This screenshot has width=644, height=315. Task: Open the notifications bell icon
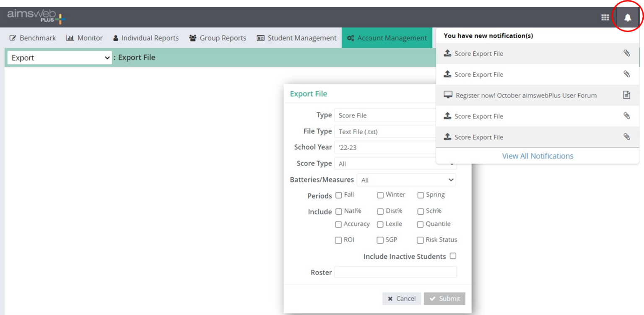[627, 18]
